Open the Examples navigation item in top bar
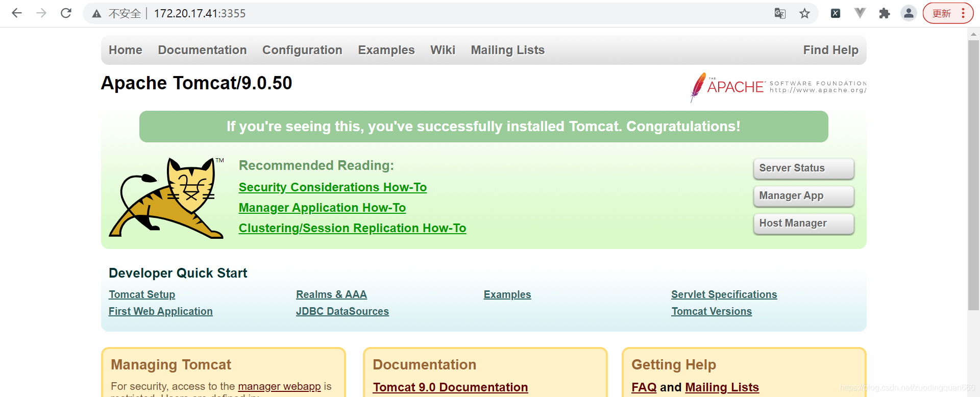The height and width of the screenshot is (397, 980). click(386, 50)
